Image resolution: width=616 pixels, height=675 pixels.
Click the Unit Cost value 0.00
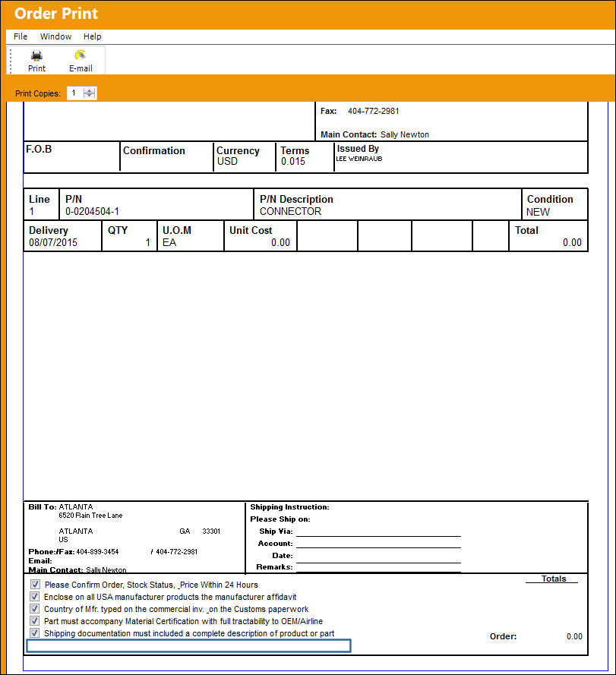[x=280, y=242]
